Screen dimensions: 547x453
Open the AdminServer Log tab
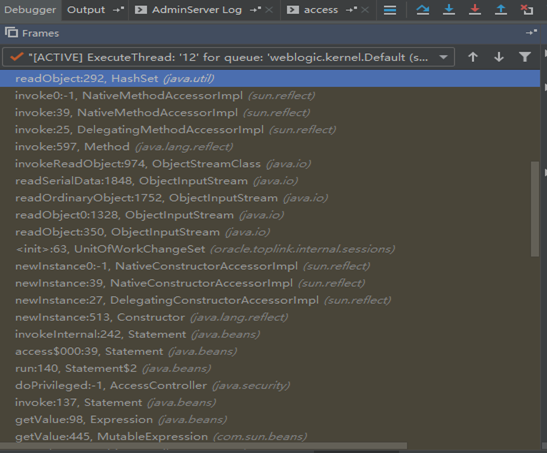coord(197,10)
